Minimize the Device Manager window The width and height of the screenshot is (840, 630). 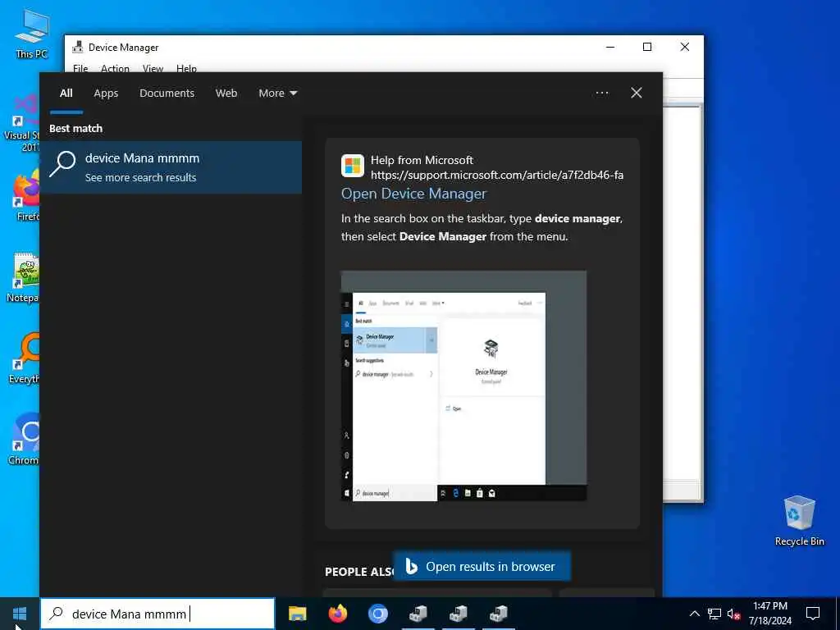(610, 47)
